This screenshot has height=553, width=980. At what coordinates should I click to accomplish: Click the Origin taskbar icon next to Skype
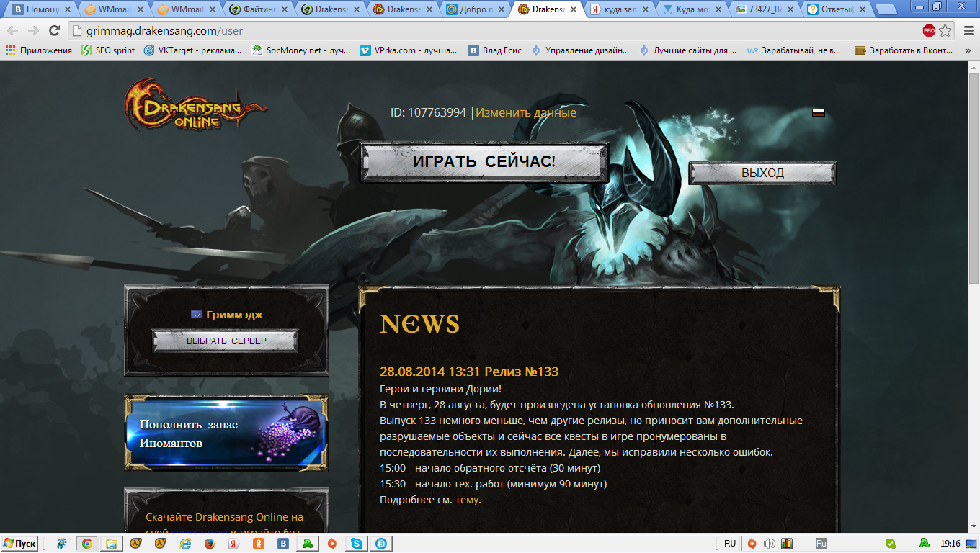(332, 544)
